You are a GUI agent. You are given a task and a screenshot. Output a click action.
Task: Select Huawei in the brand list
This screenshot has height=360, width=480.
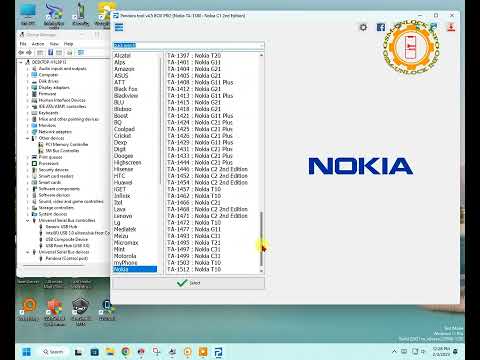click(123, 182)
